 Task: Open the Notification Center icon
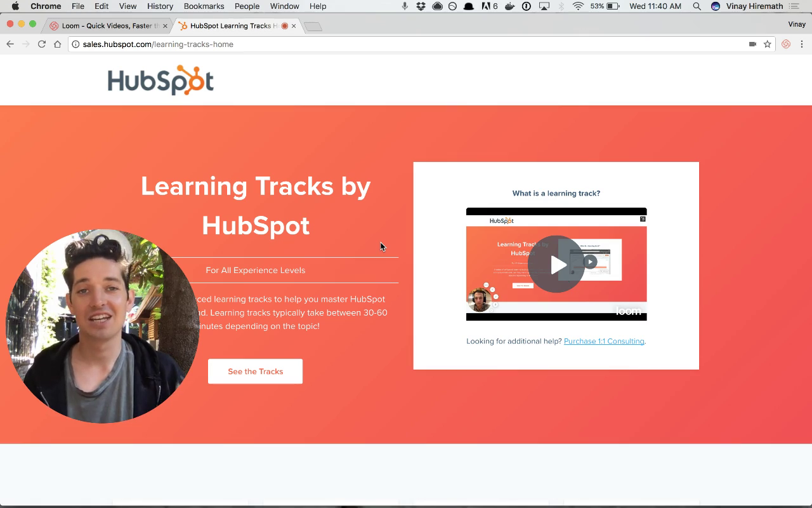click(793, 6)
